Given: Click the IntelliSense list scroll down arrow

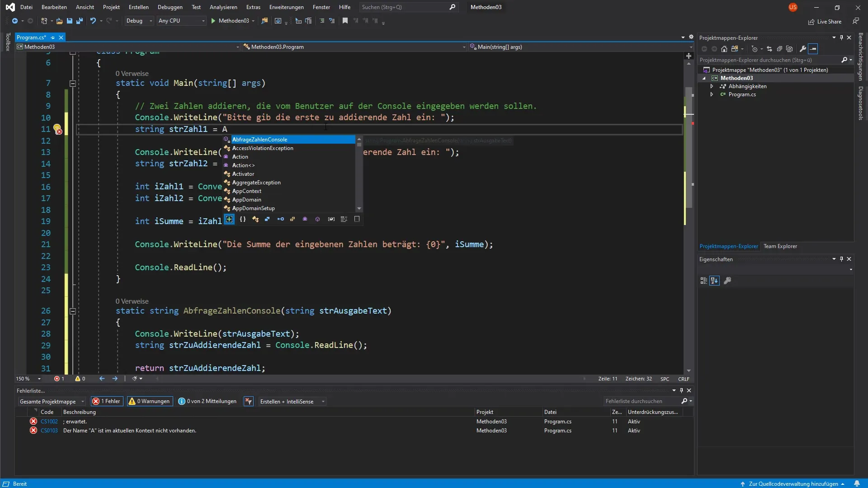Looking at the screenshot, I should point(359,208).
